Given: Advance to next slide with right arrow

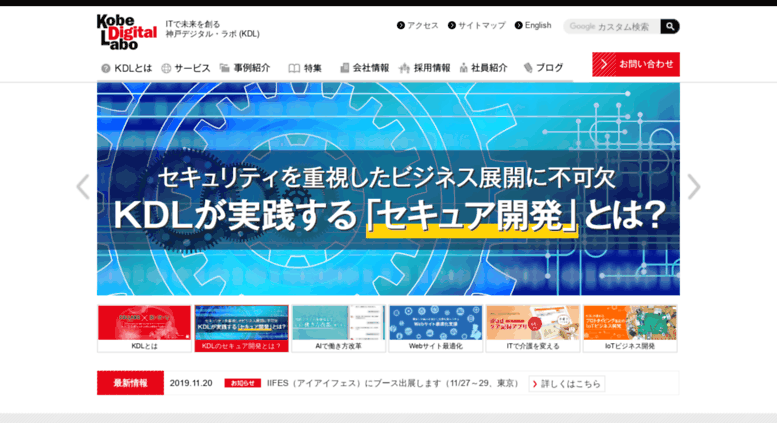Looking at the screenshot, I should [694, 187].
